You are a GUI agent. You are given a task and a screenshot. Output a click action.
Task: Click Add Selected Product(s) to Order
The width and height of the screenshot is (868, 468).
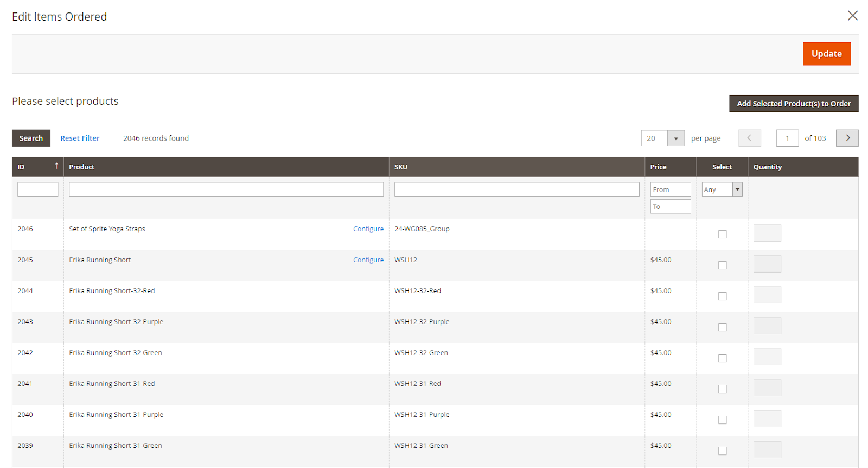[793, 104]
